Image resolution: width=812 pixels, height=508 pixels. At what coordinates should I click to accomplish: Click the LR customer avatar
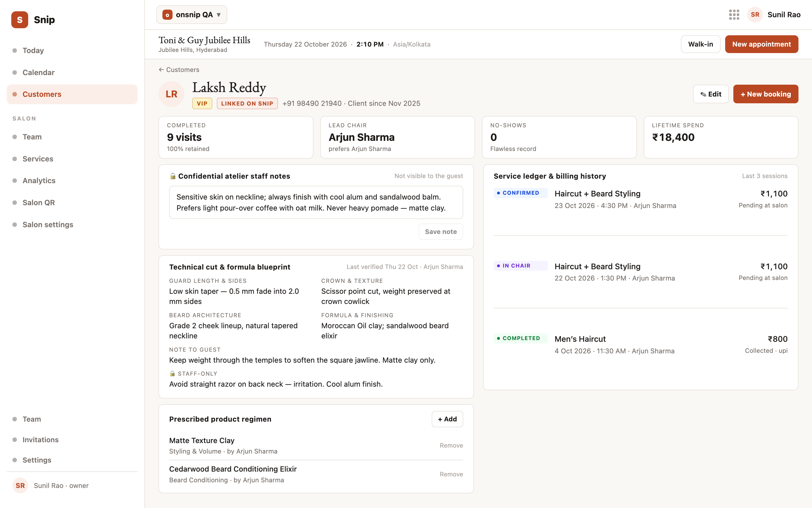[x=171, y=94]
